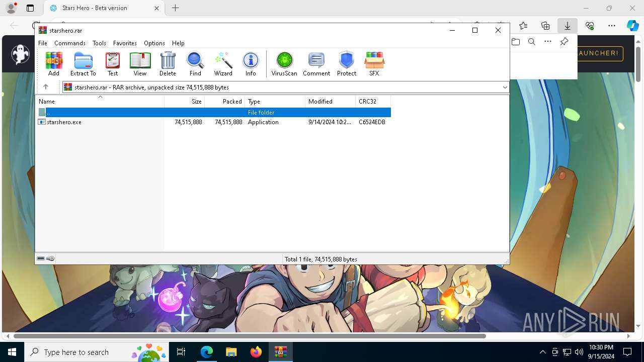This screenshot has width=644, height=362.
Task: Open volume control in system tray
Action: [x=579, y=352]
